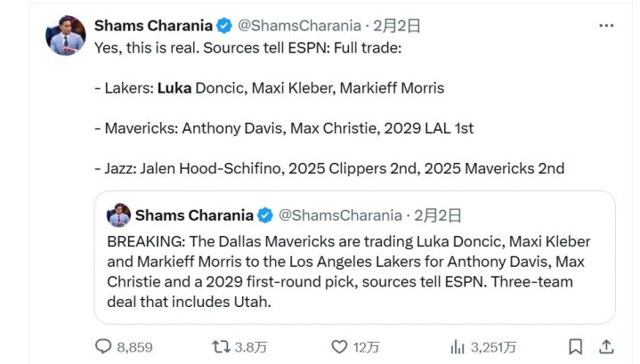Like the tweet with heart icon
The height and width of the screenshot is (364, 640).
point(339,347)
